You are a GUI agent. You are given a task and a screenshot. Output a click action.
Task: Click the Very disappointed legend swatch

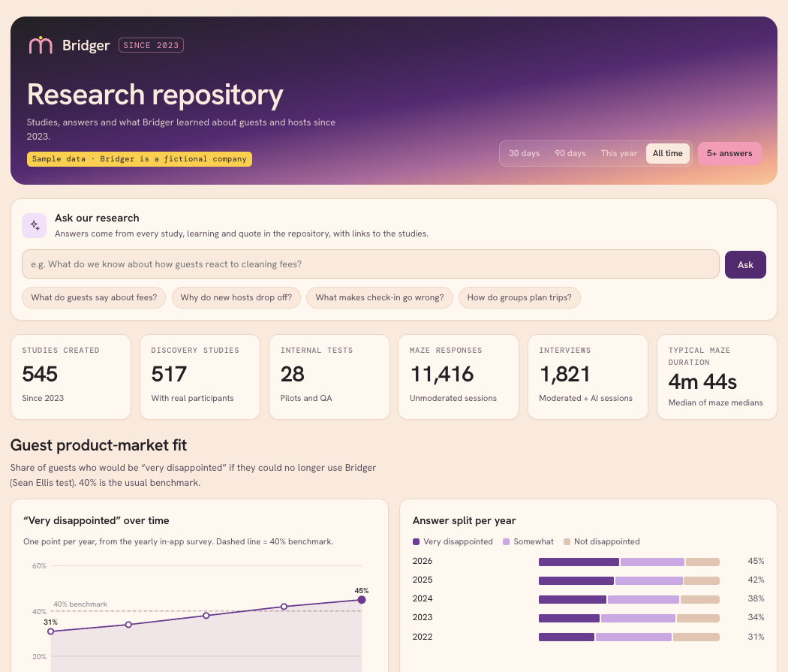pos(416,542)
